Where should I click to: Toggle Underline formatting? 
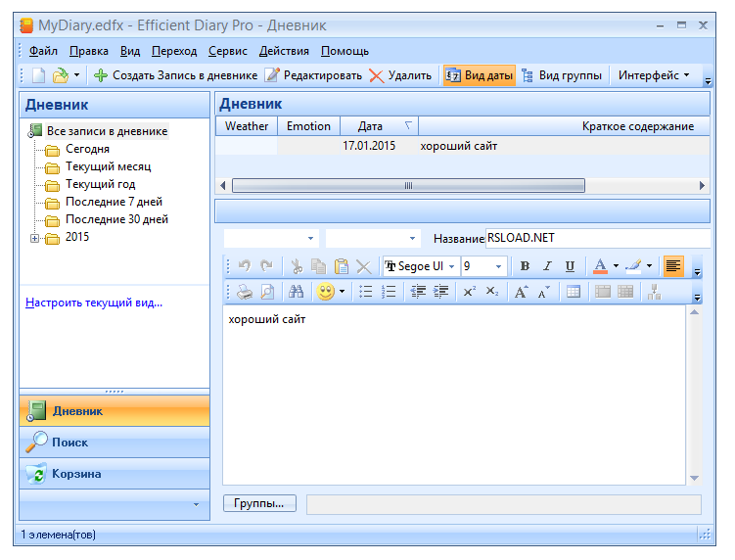tap(570, 266)
